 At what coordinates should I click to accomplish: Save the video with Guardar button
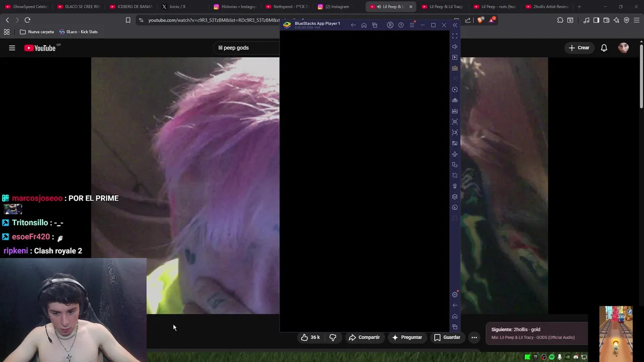pyautogui.click(x=447, y=337)
